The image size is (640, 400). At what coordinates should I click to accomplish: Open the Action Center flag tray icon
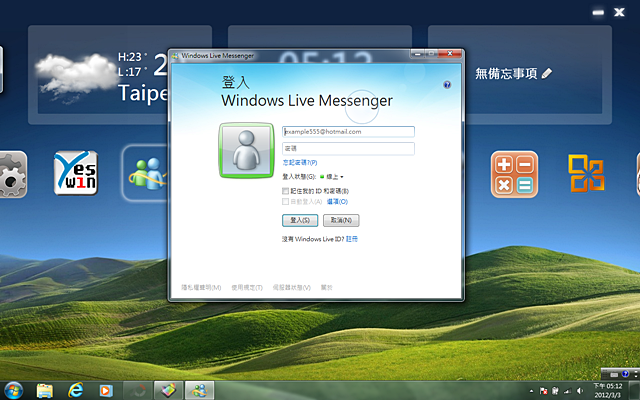point(543,391)
